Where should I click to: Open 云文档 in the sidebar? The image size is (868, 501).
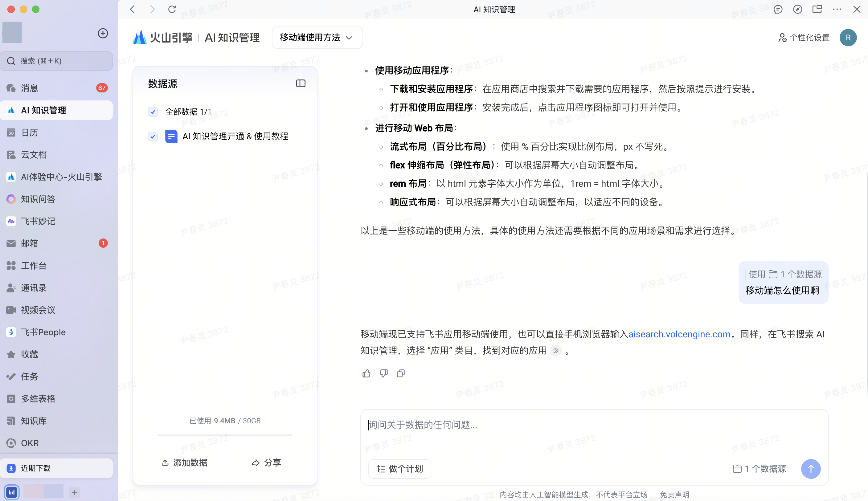(x=34, y=155)
